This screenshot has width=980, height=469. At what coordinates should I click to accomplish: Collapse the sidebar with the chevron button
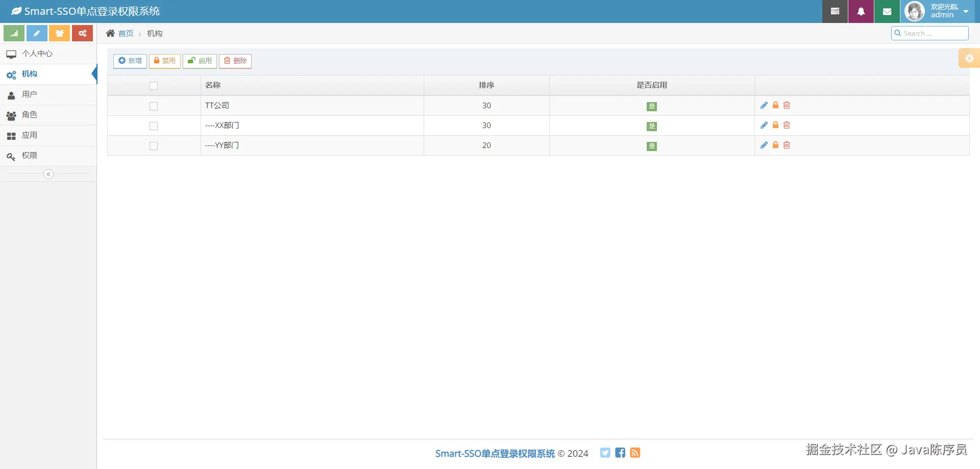coord(48,174)
